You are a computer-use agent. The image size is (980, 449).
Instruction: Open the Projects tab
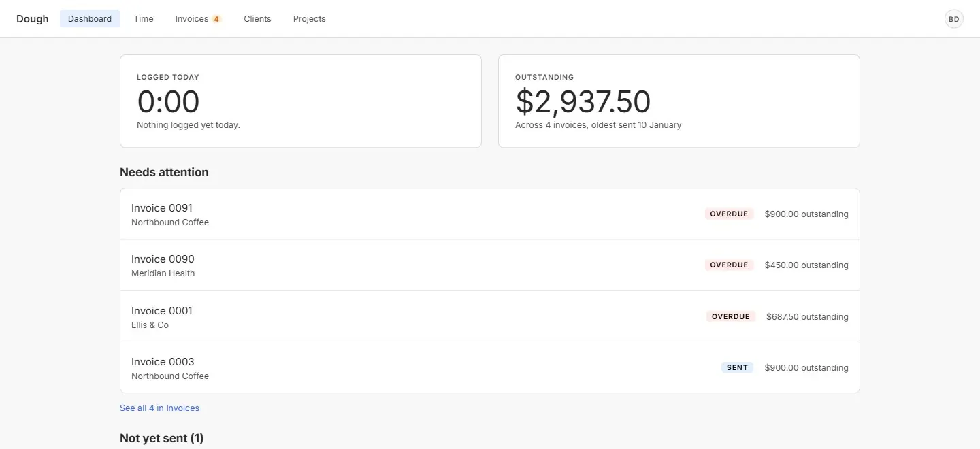[x=310, y=19]
